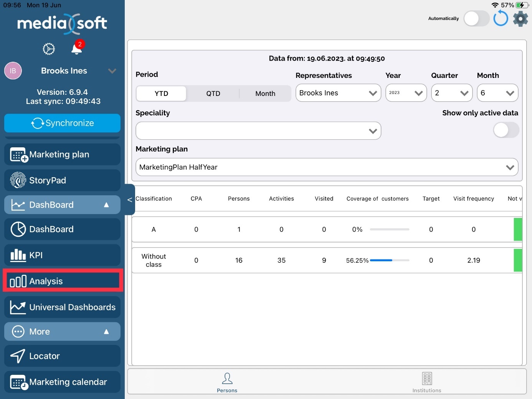This screenshot has height=399, width=532.
Task: Expand the Year 2023 dropdown
Action: pyautogui.click(x=406, y=93)
